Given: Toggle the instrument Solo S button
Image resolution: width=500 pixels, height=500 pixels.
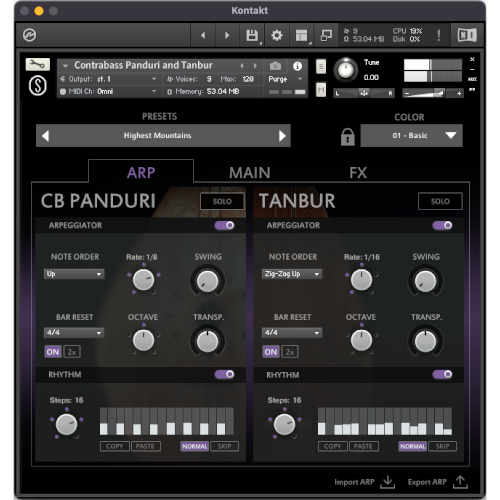Looking at the screenshot, I should coord(321,66).
